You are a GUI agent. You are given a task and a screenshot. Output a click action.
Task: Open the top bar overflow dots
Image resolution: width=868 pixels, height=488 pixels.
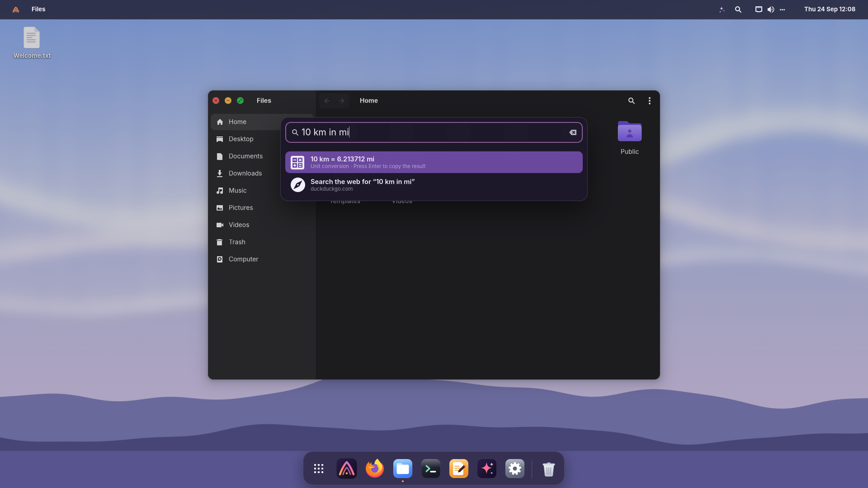click(x=783, y=9)
